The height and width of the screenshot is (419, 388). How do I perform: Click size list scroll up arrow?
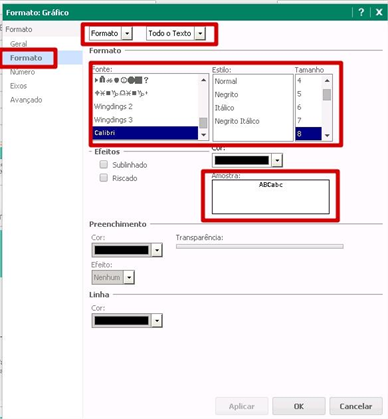click(327, 81)
